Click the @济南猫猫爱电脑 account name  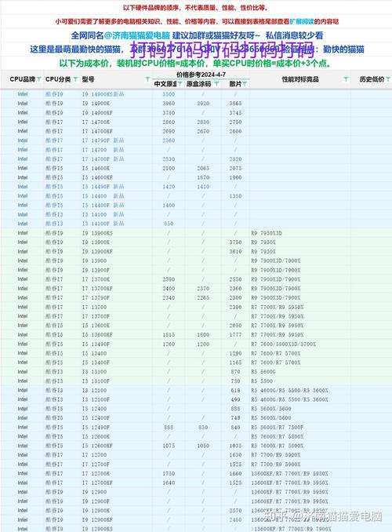pos(137,35)
